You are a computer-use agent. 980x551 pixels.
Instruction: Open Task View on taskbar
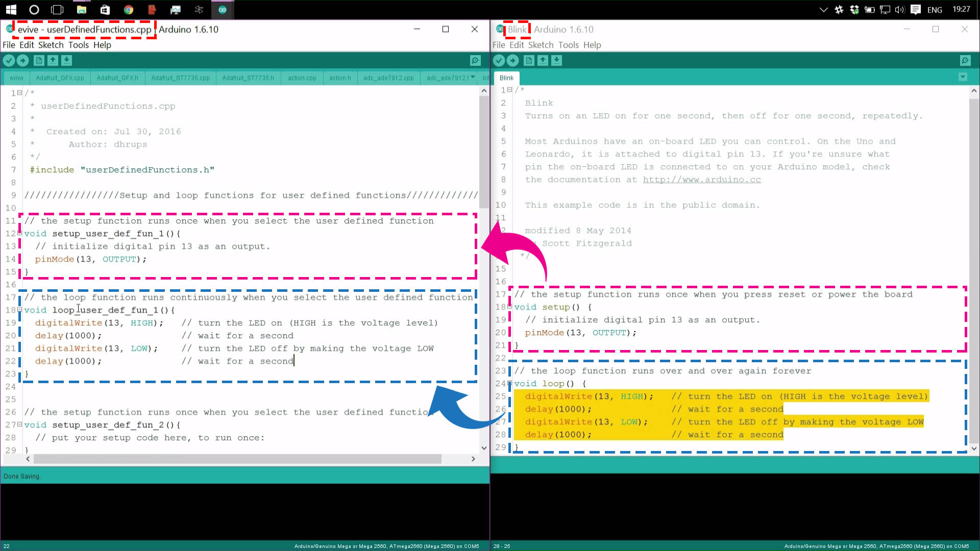[58, 9]
